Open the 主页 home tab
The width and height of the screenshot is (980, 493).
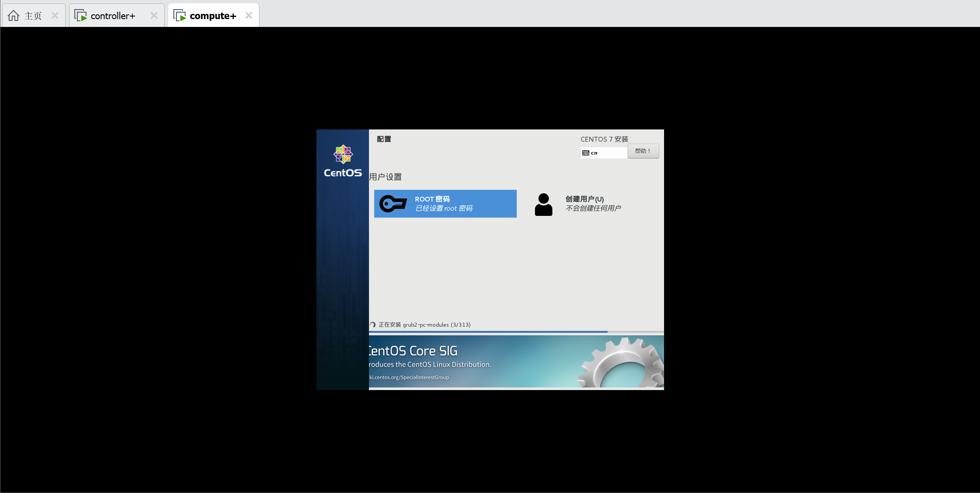tap(33, 16)
